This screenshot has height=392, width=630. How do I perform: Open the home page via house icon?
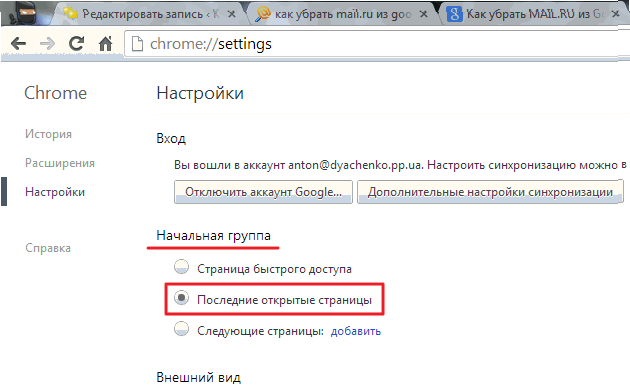coord(106,43)
